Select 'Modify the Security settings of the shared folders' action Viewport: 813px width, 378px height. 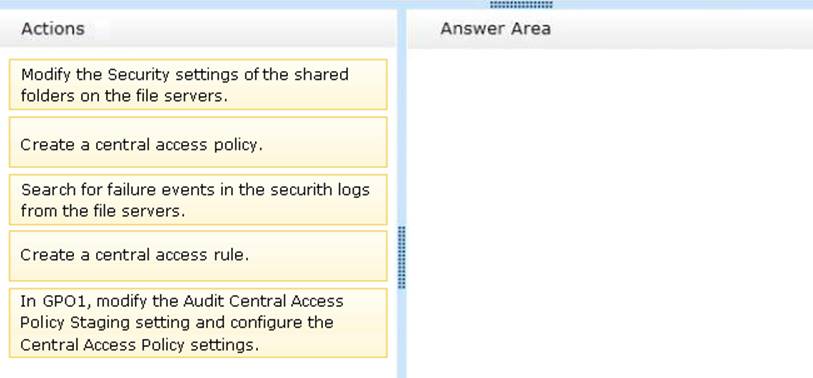(198, 85)
